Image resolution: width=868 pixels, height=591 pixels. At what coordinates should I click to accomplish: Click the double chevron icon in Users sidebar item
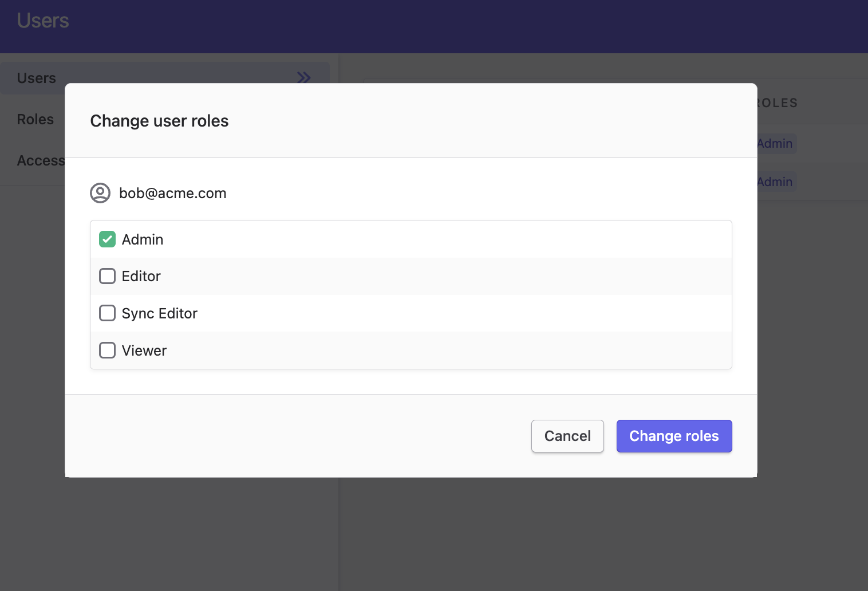[x=303, y=77]
